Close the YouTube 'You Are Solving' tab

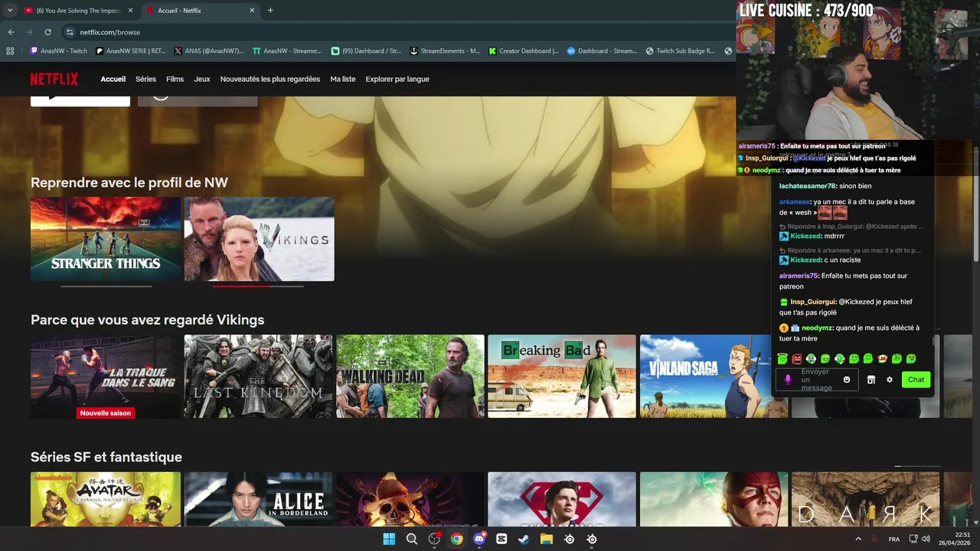(130, 11)
